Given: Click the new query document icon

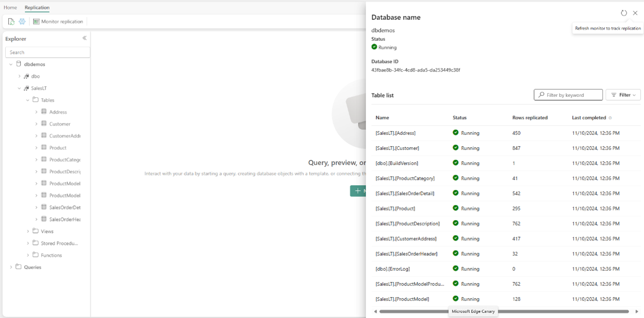Looking at the screenshot, I should coord(11,21).
